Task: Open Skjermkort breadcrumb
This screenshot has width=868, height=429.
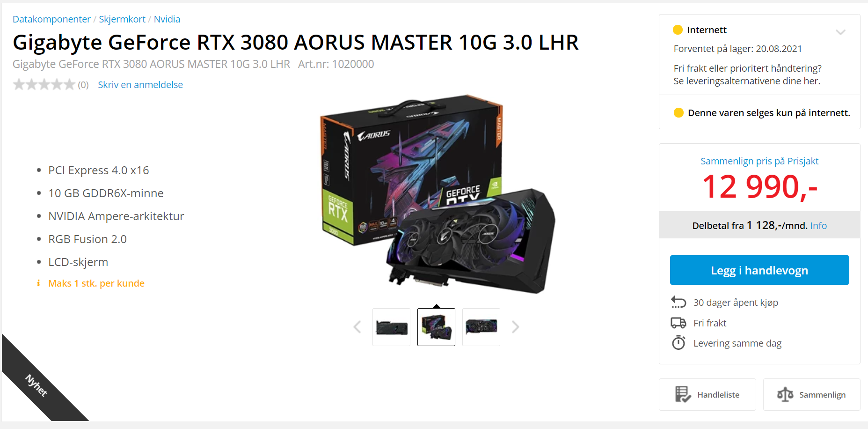Action: [122, 19]
